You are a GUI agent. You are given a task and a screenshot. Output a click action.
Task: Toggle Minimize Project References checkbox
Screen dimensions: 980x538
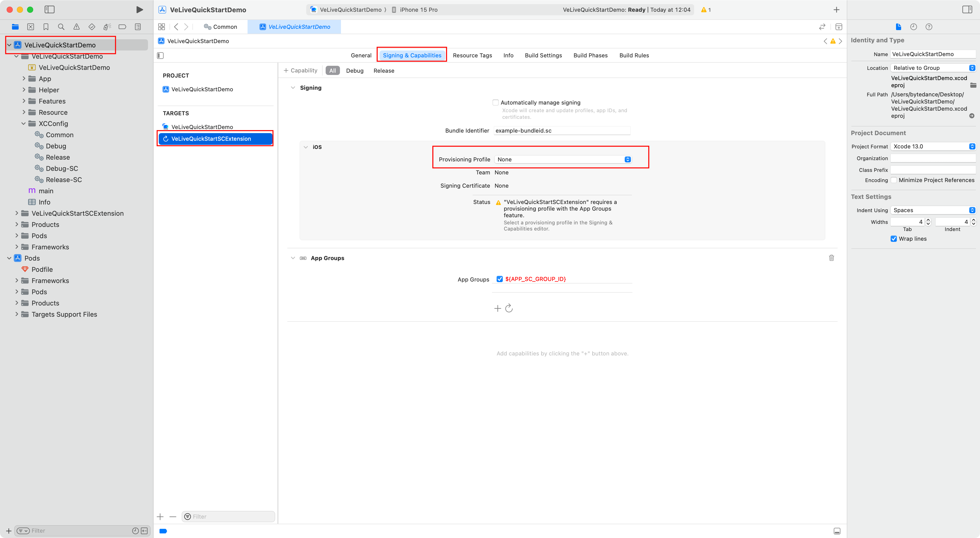point(894,180)
